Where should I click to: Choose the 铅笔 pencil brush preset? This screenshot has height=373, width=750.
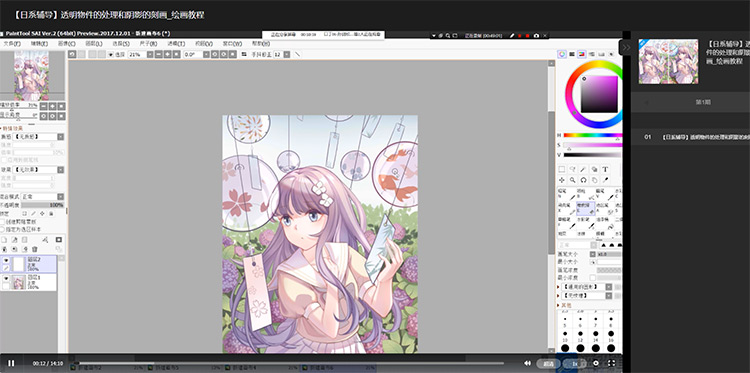(566, 194)
